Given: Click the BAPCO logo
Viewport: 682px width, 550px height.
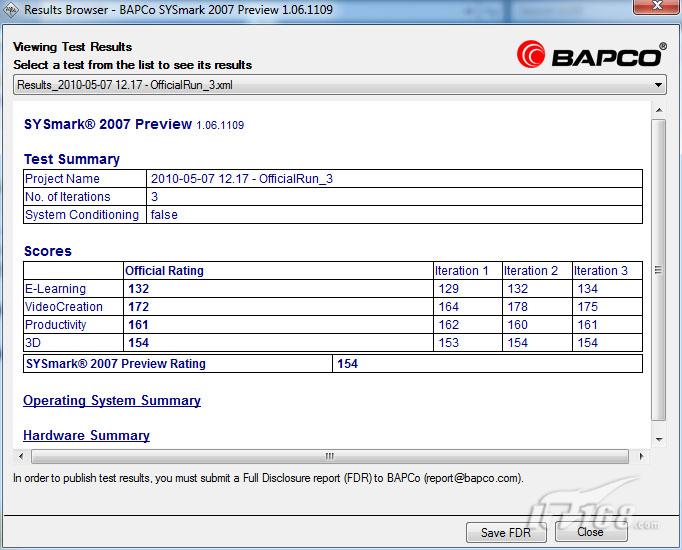Looking at the screenshot, I should [x=592, y=55].
